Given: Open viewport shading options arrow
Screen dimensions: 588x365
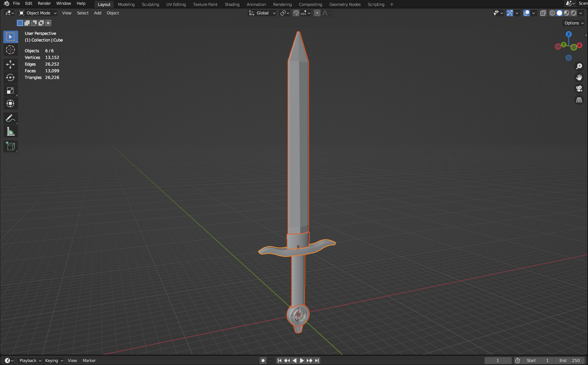Looking at the screenshot, I should click(x=581, y=13).
